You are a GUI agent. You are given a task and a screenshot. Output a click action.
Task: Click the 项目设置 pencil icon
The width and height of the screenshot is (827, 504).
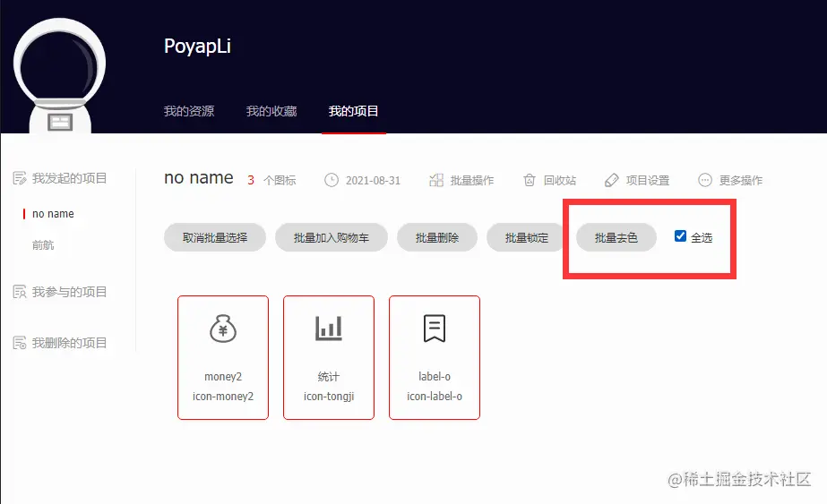click(x=611, y=180)
